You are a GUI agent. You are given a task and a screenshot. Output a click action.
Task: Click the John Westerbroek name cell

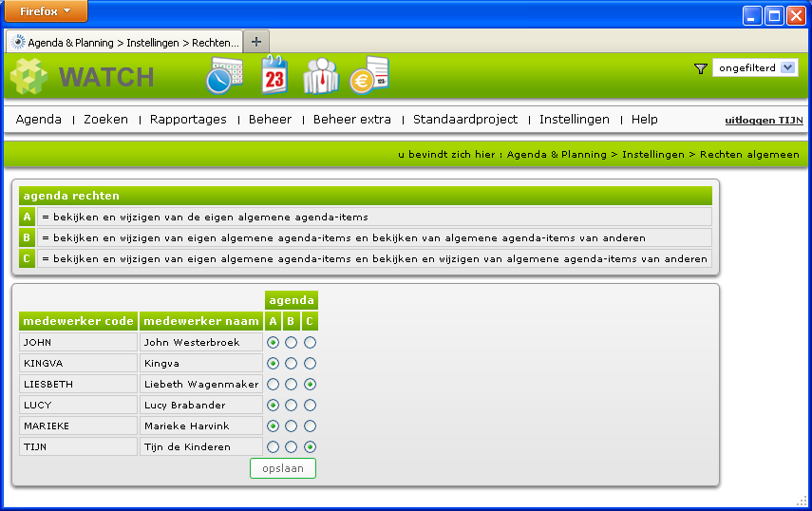click(x=201, y=342)
